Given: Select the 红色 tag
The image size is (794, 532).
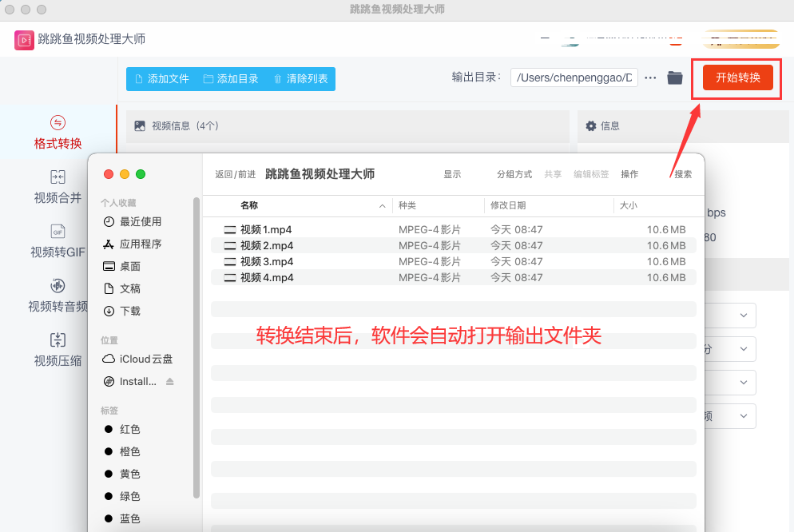Looking at the screenshot, I should (x=122, y=429).
